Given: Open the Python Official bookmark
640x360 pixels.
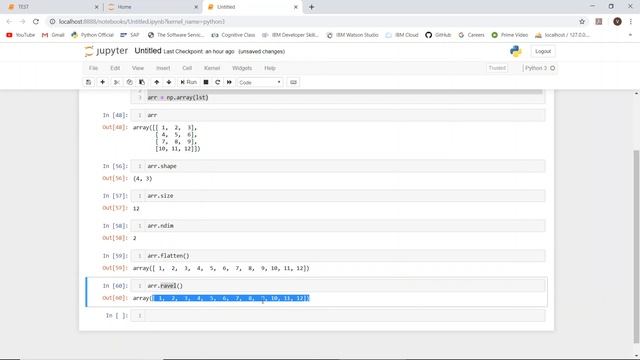Looking at the screenshot, I should [93, 35].
